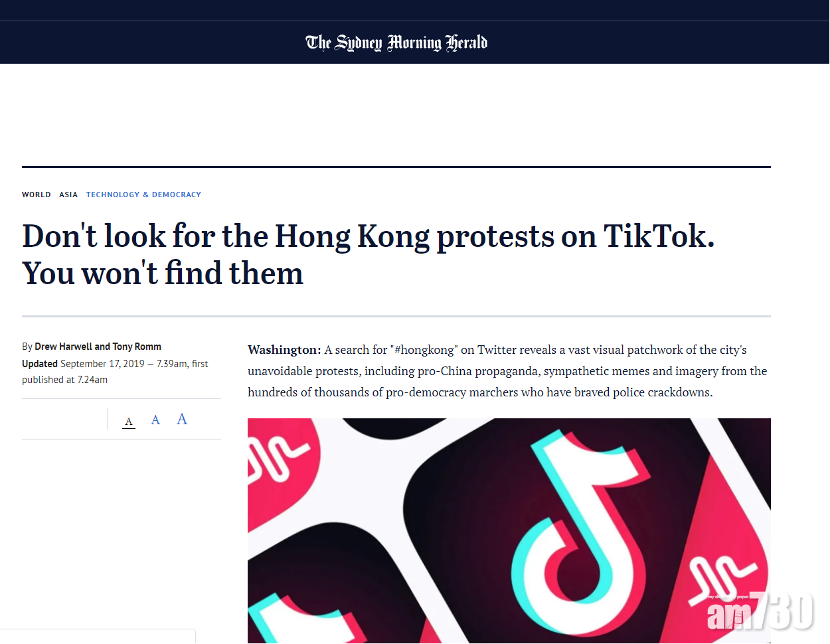Switch to medium text size A
This screenshot has height=644, width=830.
coord(155,420)
